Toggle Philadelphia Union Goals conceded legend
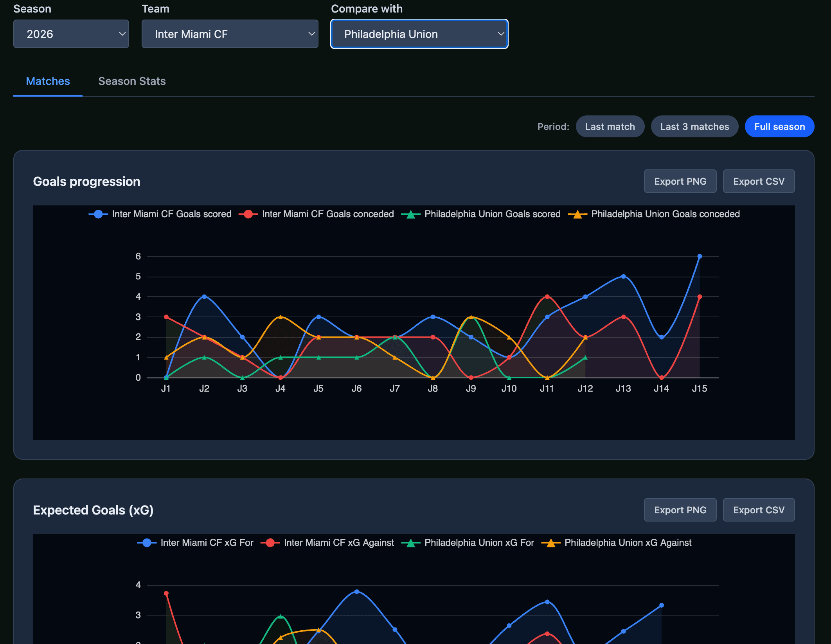The width and height of the screenshot is (831, 644). pos(654,214)
